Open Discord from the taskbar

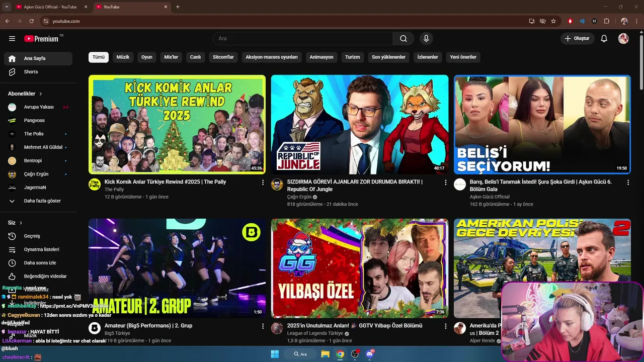click(x=370, y=354)
